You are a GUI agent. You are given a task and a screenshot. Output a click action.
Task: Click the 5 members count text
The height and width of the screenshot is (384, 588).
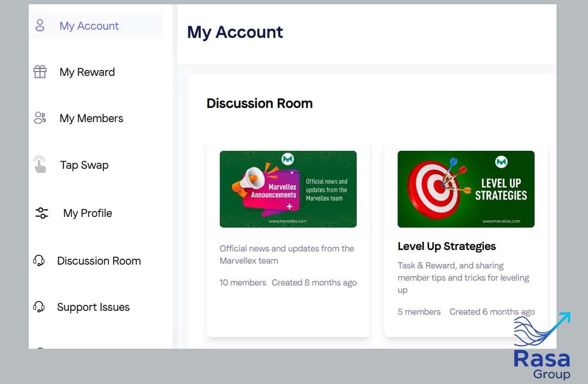tap(419, 312)
